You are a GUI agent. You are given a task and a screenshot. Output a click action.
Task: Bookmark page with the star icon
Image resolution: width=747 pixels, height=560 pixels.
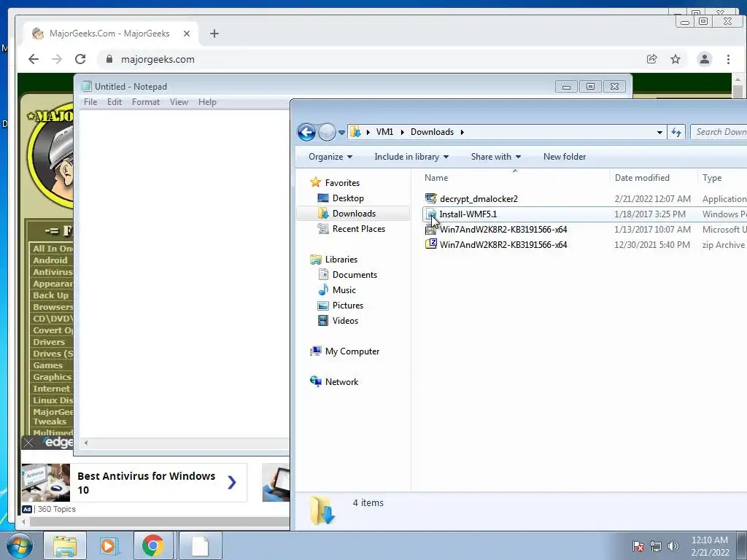point(676,59)
